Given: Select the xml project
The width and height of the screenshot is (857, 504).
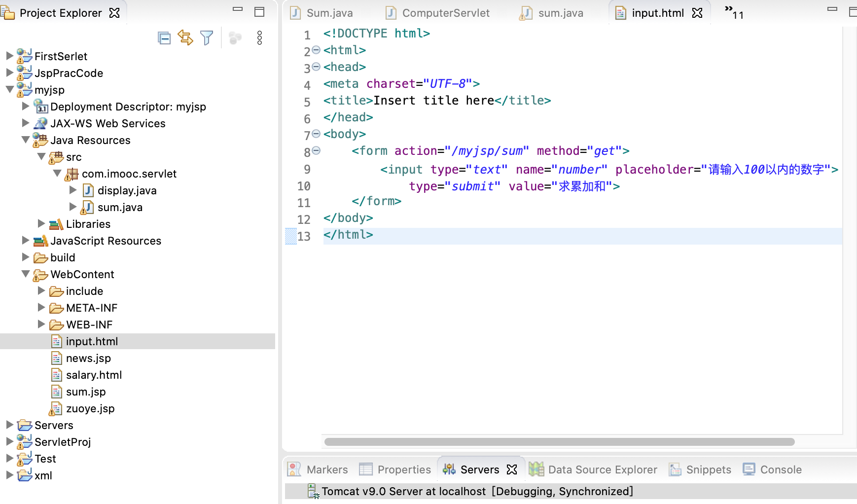Looking at the screenshot, I should click(x=43, y=475).
